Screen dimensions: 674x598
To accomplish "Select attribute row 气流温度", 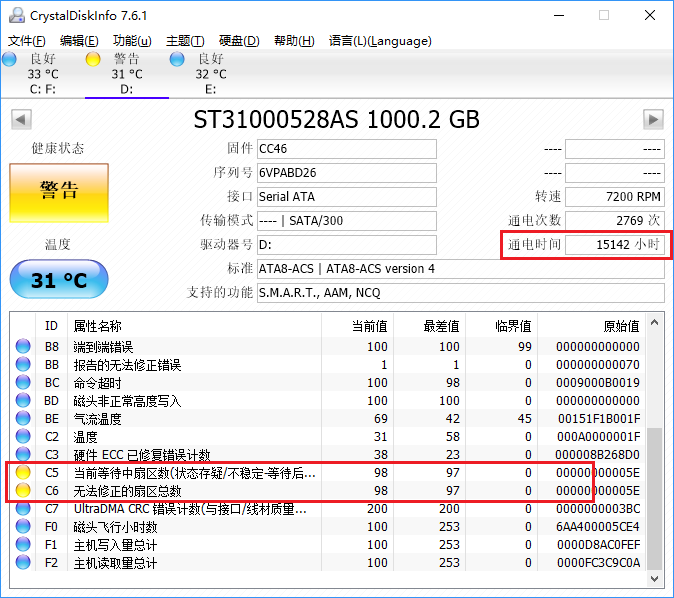I will tap(328, 419).
